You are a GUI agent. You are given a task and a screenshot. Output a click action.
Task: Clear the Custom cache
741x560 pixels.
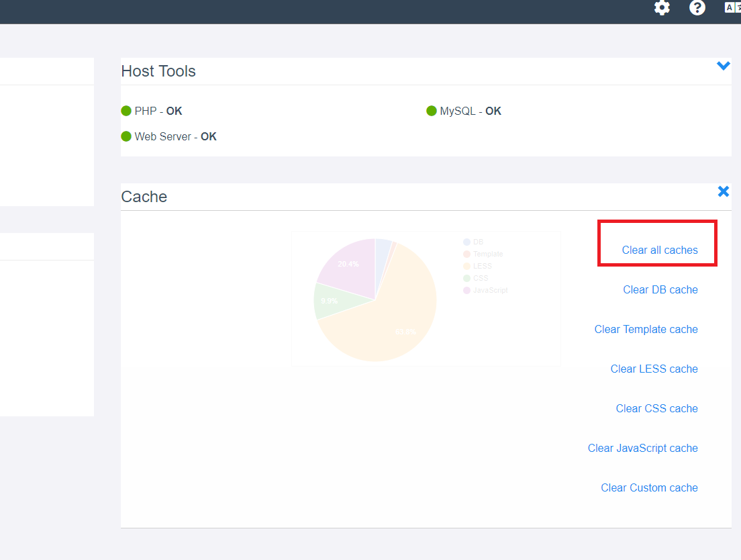[x=649, y=487]
